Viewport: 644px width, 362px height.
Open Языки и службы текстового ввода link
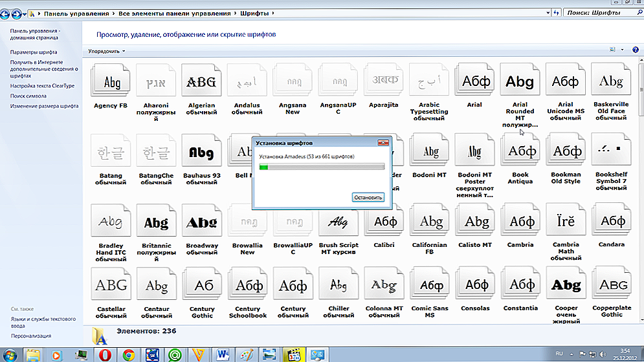click(x=43, y=322)
